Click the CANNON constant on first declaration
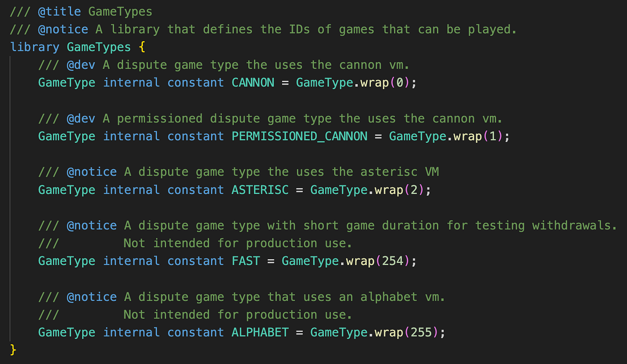This screenshot has width=627, height=364. 253,83
